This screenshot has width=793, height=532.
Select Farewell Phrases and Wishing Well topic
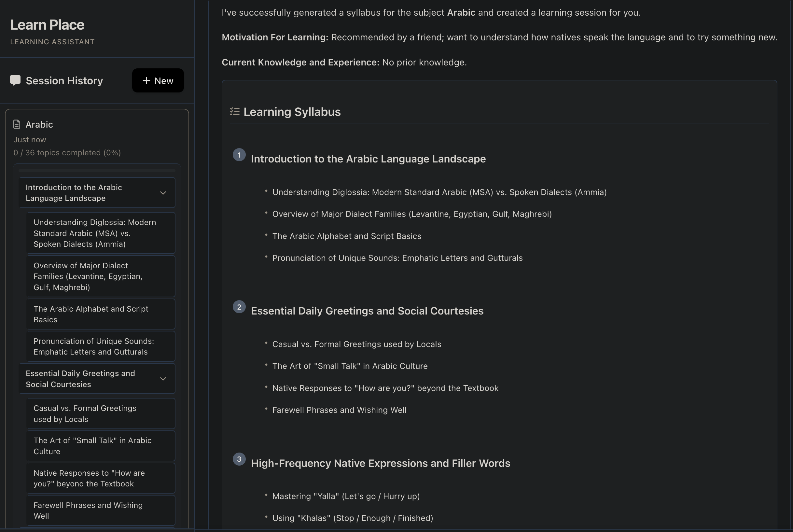(100, 510)
